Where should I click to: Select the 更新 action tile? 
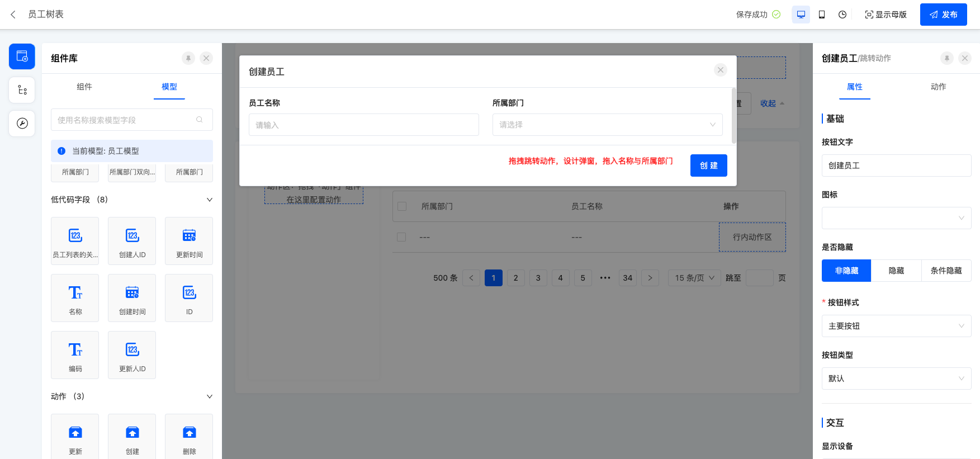[x=75, y=437]
